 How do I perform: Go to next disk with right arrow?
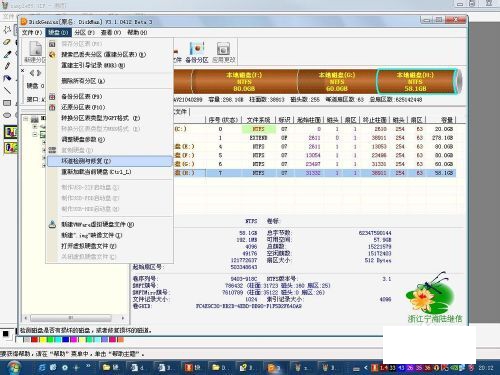[39, 73]
